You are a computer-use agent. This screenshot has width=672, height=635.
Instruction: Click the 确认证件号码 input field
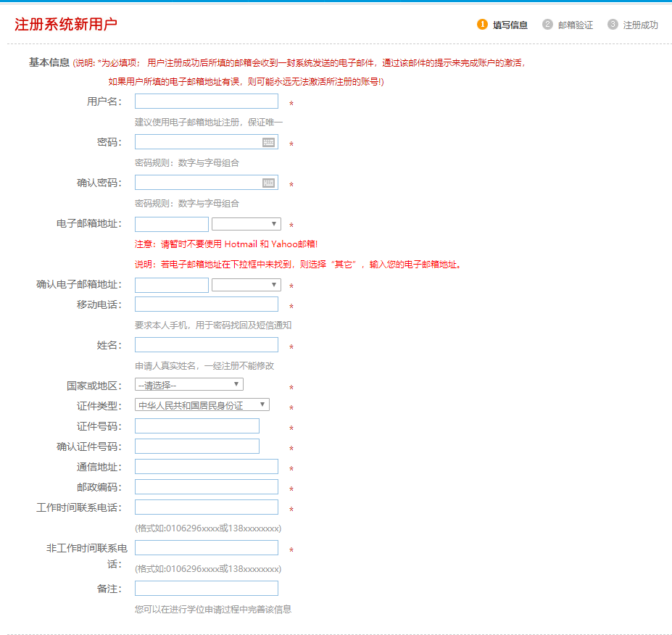[196, 446]
